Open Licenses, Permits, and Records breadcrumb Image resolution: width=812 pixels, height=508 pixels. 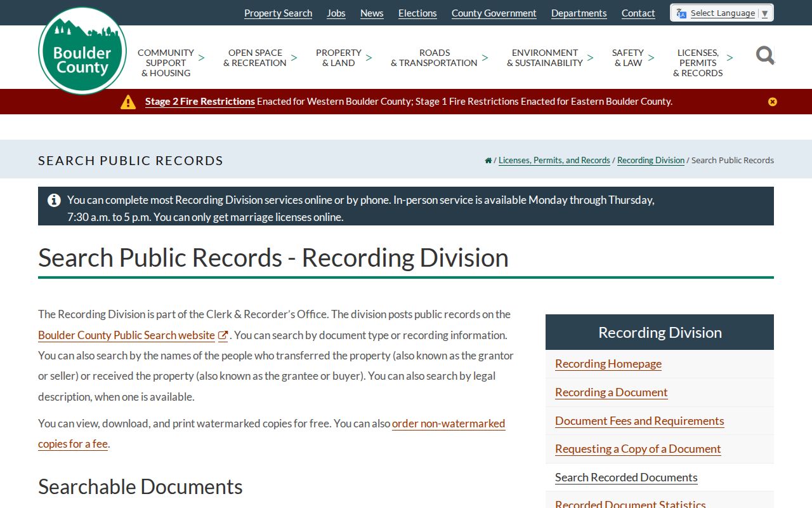tap(554, 161)
